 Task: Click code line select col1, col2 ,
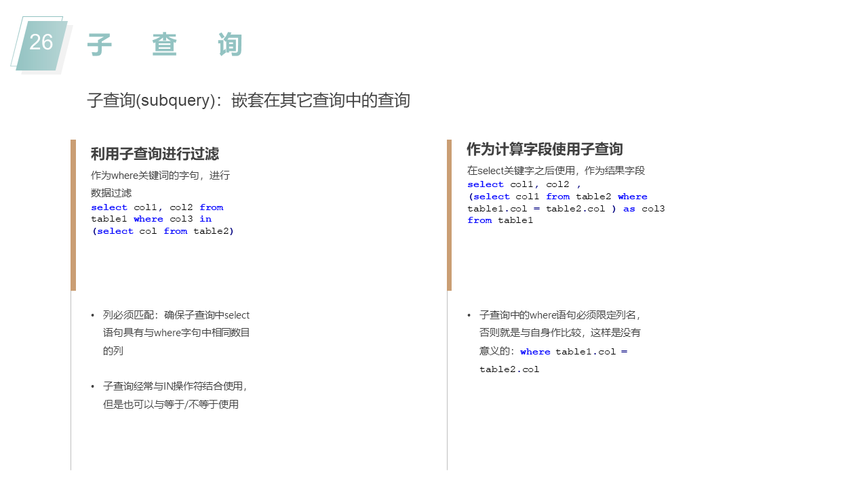click(524, 184)
